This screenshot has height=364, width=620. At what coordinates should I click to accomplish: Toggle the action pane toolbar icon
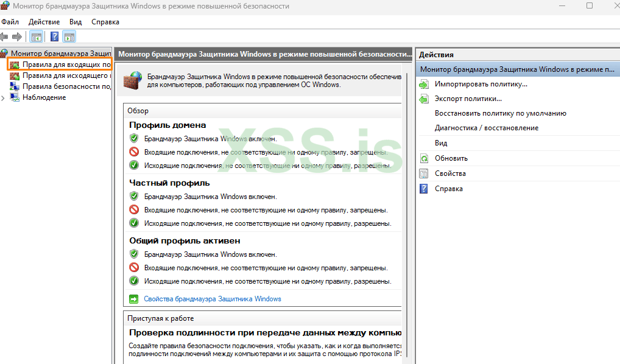(x=69, y=37)
